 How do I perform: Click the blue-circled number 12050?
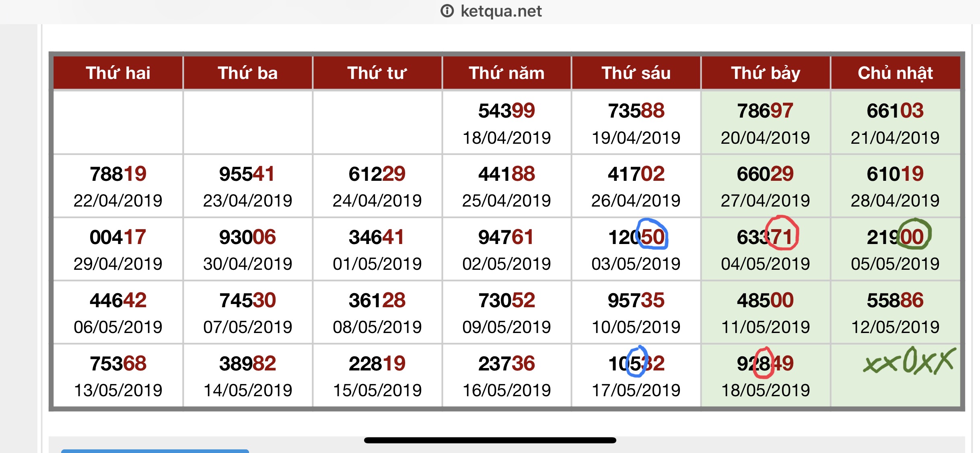click(x=636, y=237)
